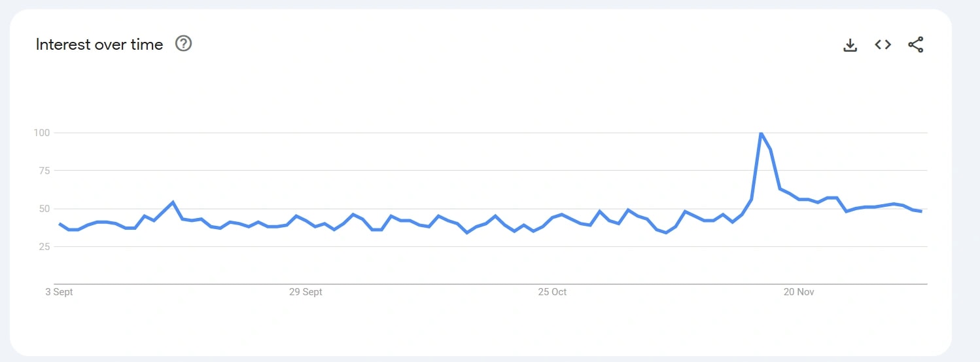
Task: Click the trend line above the "29 Sept" label
Action: pyautogui.click(x=306, y=221)
